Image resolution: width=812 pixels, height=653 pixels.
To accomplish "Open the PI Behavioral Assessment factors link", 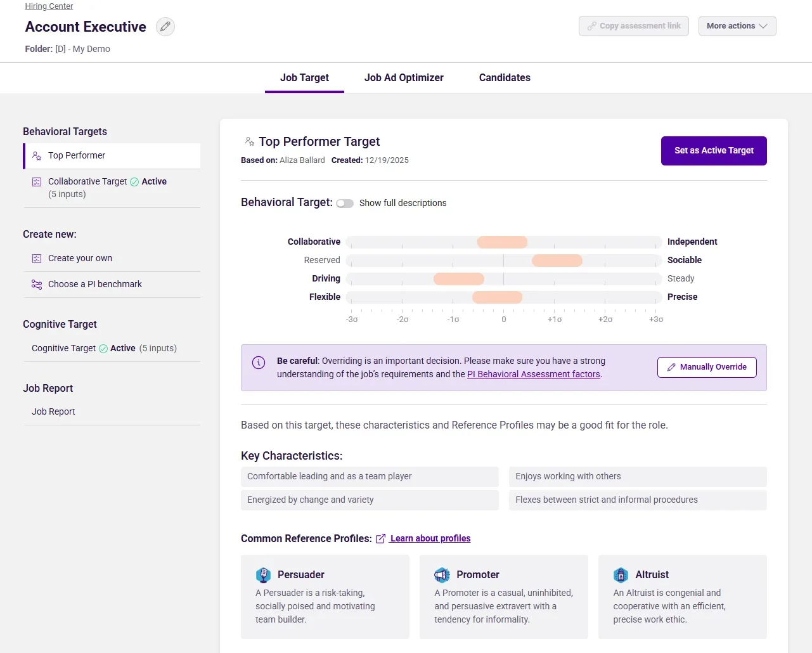I will pos(533,374).
